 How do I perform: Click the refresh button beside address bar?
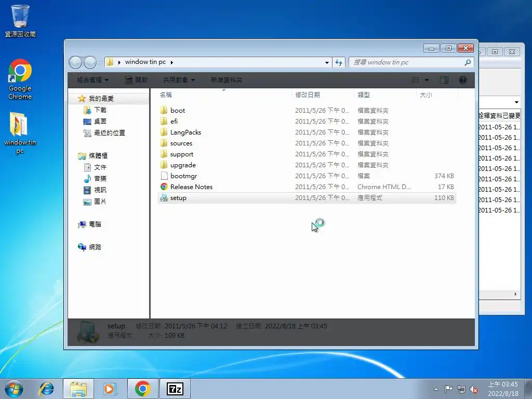[x=339, y=62]
